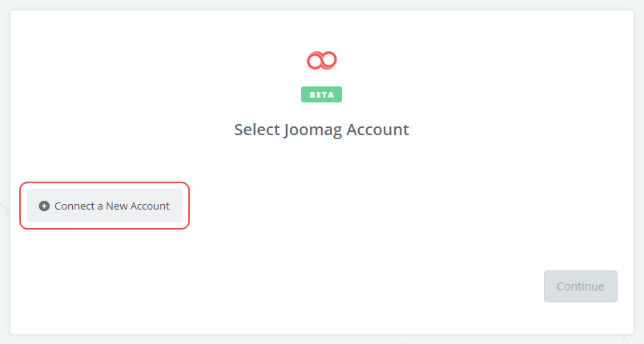The height and width of the screenshot is (344, 644).
Task: Click the word Account in the heading
Action: 379,130
